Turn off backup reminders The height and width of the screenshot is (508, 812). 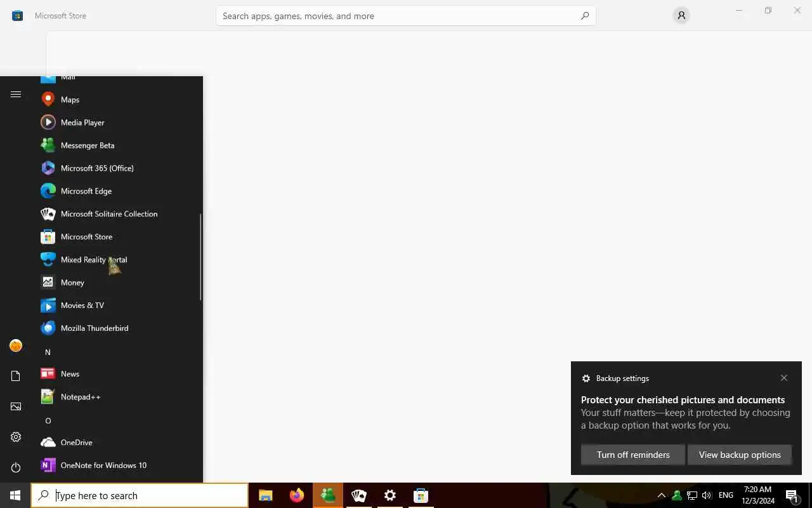(x=633, y=455)
